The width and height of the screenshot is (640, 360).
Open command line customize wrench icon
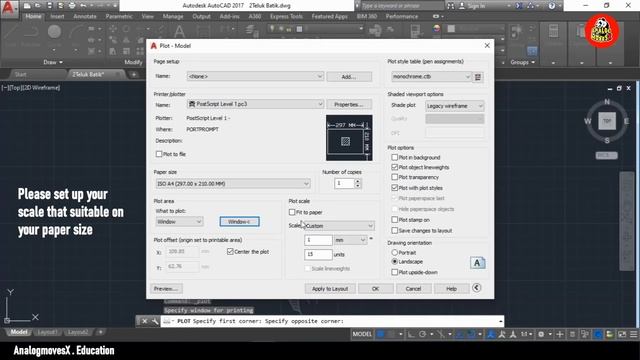155,321
